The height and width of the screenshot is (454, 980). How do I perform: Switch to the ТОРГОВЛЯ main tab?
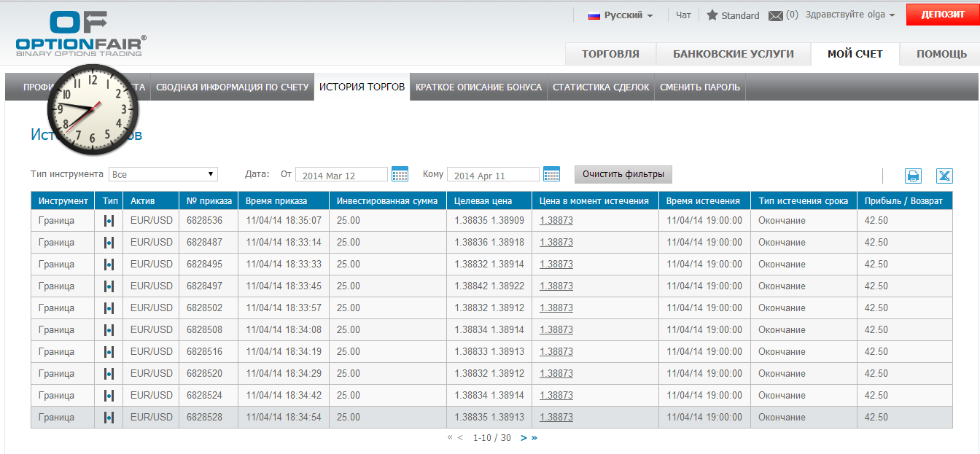610,54
